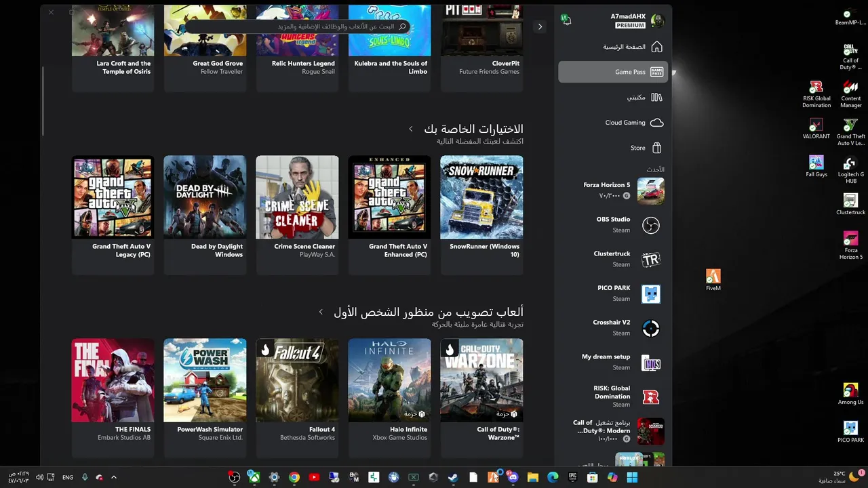This screenshot has width=868, height=488.
Task: Open Lara Croft Temple of Osiris card
Action: (113, 47)
